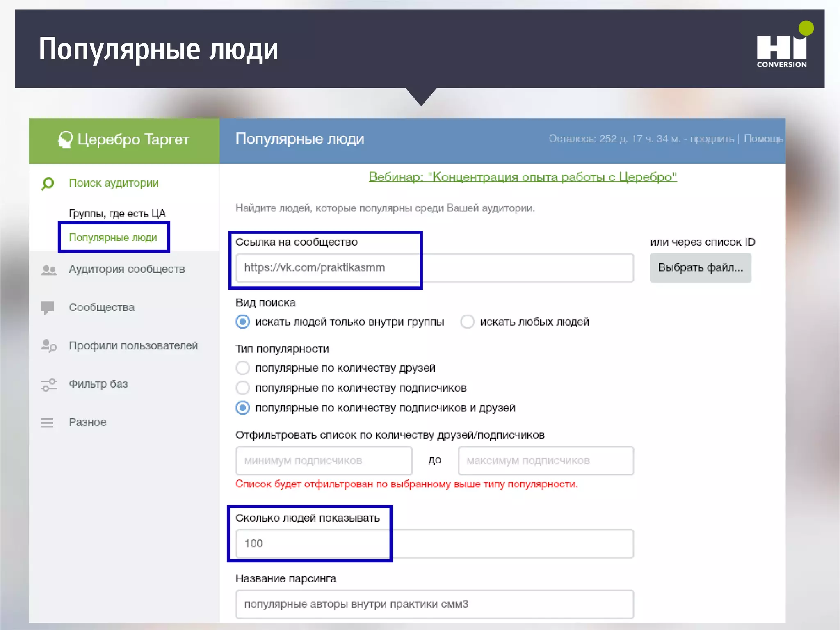Open the Поиск аудитории menu section
The image size is (840, 630).
pos(114,183)
